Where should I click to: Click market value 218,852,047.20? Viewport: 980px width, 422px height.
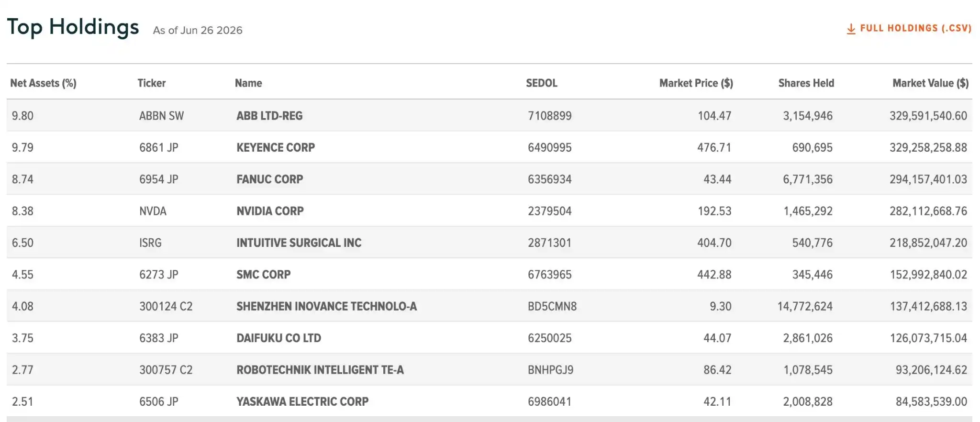(928, 243)
